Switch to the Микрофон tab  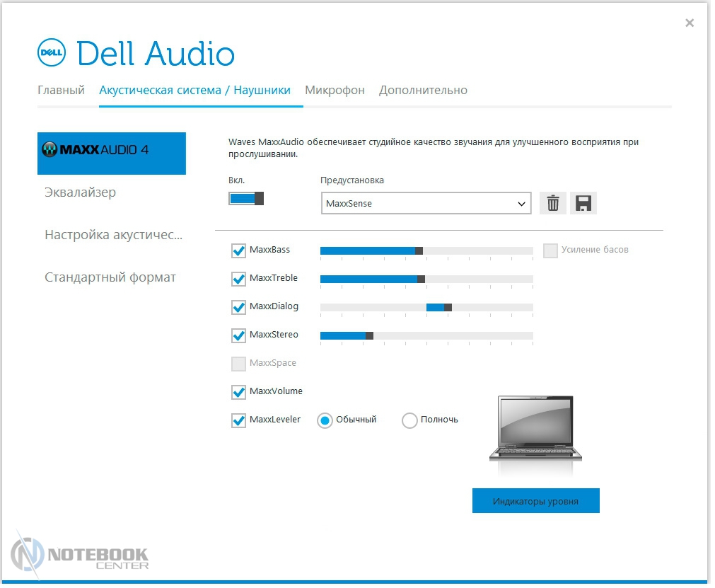tap(335, 91)
